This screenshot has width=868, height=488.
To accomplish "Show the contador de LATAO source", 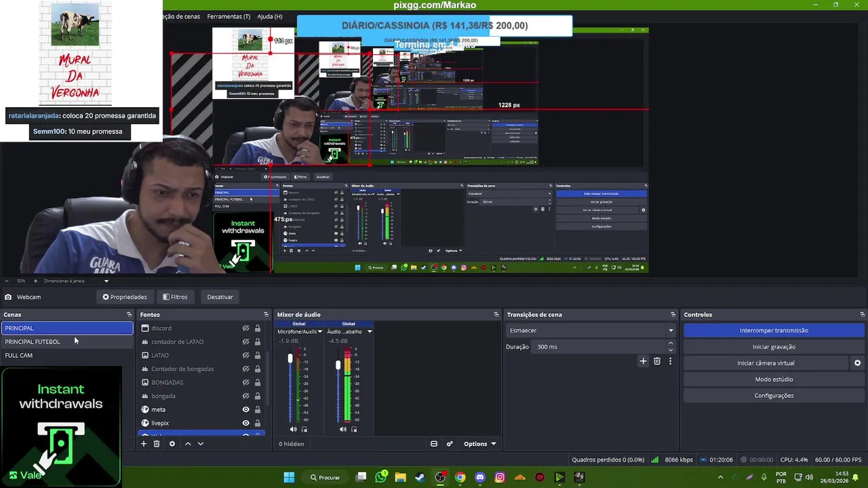I will (x=246, y=342).
